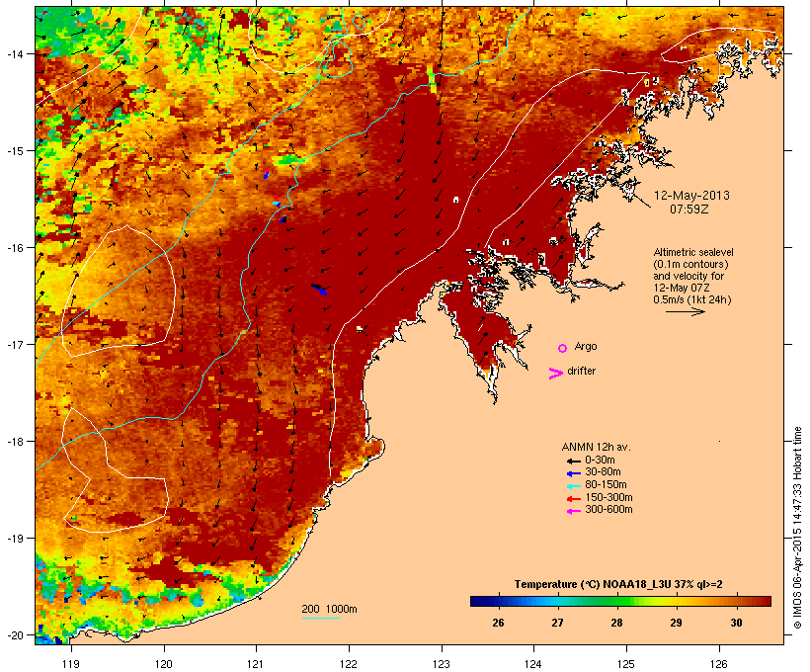Click the temperature color bar
Image resolution: width=810 pixels, height=672 pixels.
coord(620,601)
